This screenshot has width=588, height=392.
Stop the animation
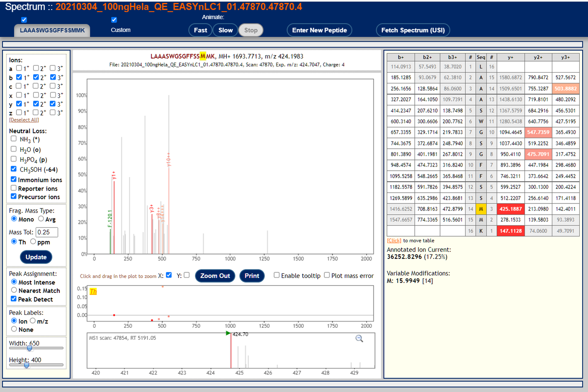251,30
